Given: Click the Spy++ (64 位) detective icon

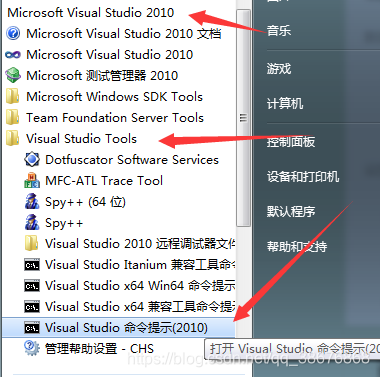Looking at the screenshot, I should tap(32, 202).
